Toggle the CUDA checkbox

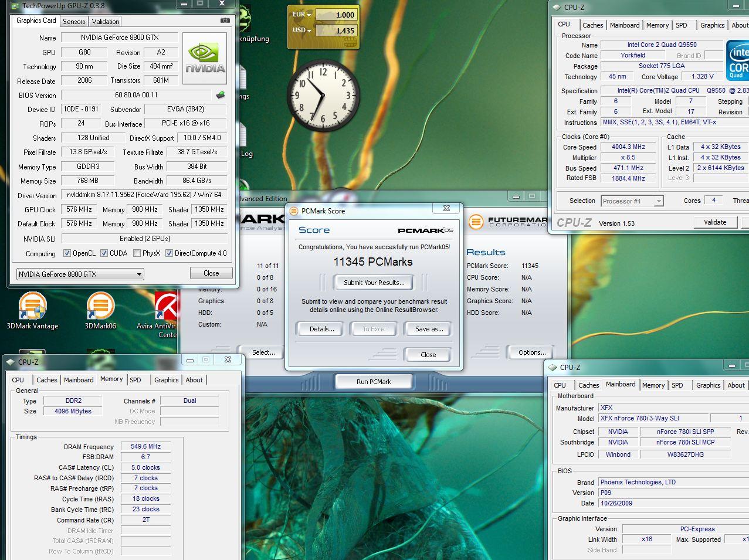pos(104,253)
